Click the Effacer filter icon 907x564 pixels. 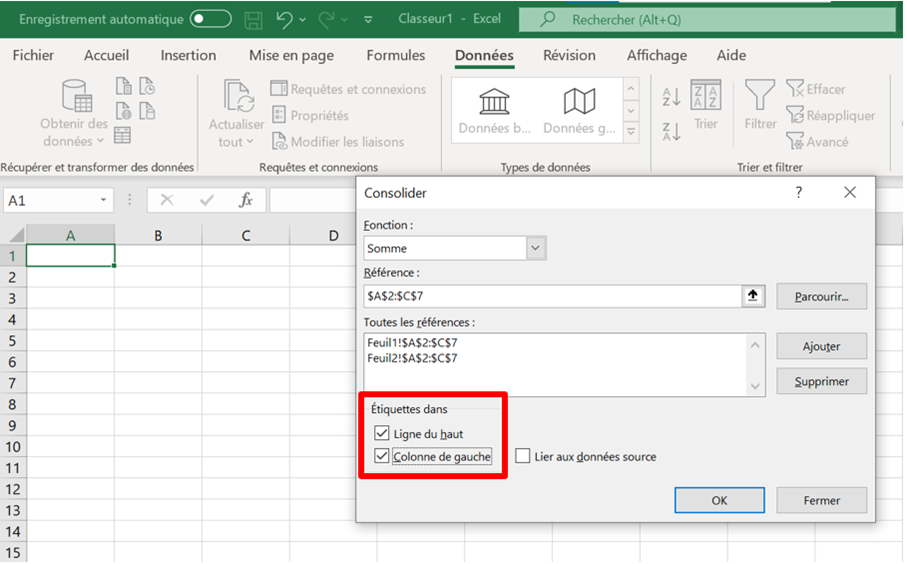pos(816,89)
